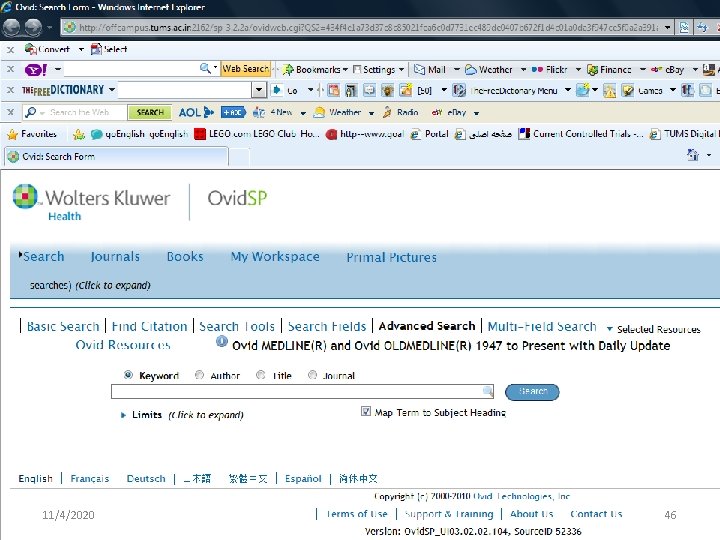The height and width of the screenshot is (540, 720).
Task: Toggle Map Term to Subject Heading checkbox
Action: coord(366,411)
